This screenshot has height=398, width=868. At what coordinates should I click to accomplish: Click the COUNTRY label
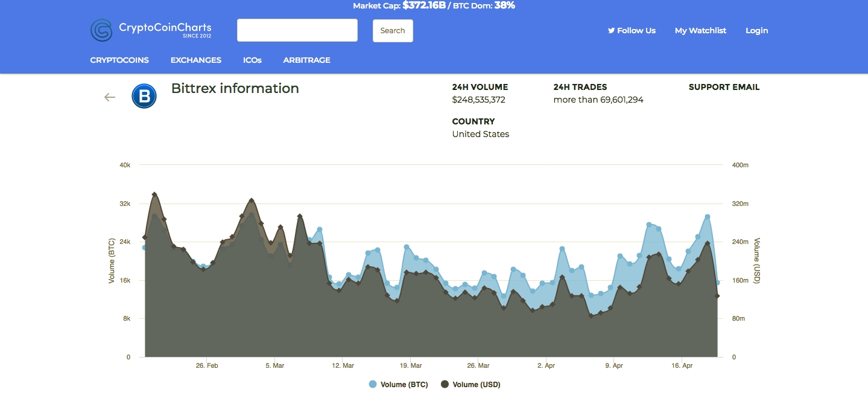(x=474, y=121)
